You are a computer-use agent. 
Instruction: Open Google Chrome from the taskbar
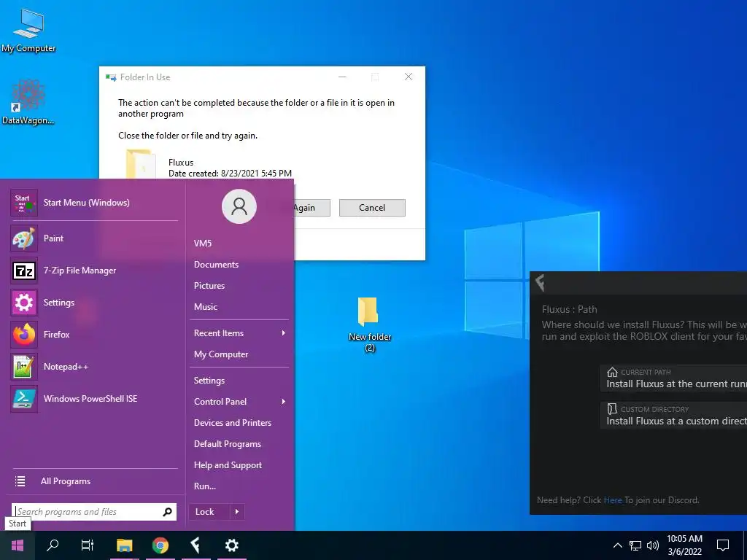[x=160, y=545]
